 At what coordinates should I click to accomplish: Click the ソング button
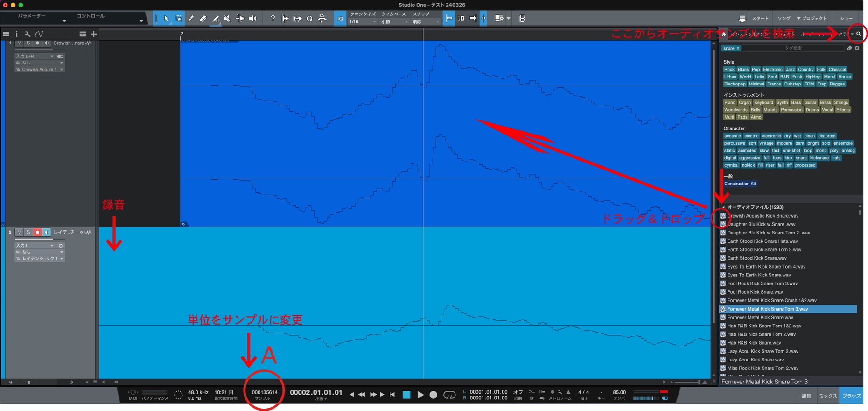(784, 19)
